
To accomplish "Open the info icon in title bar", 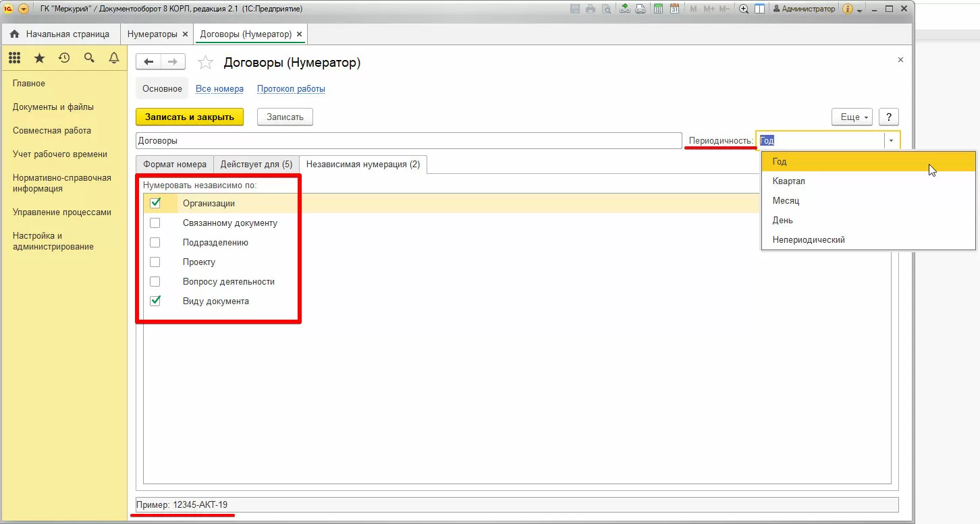I will [x=848, y=9].
